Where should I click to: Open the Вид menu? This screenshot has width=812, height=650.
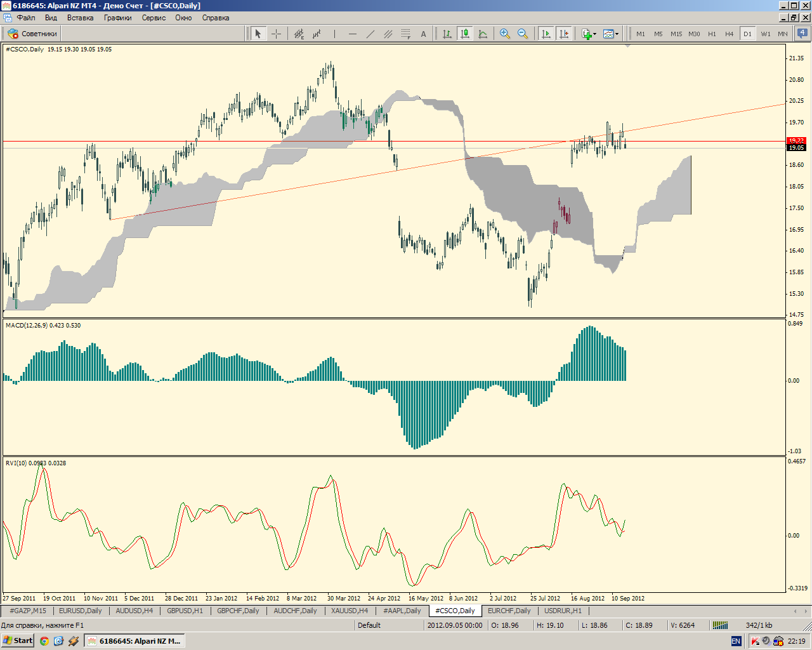tap(51, 18)
